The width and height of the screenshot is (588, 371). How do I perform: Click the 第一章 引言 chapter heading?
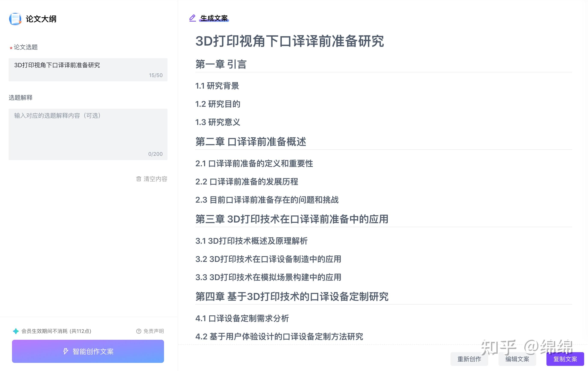221,64
